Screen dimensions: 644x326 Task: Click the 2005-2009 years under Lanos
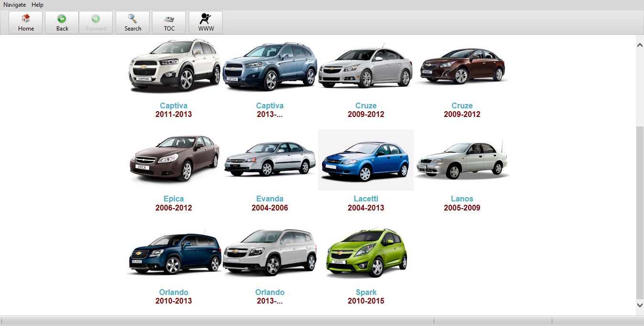coord(462,208)
